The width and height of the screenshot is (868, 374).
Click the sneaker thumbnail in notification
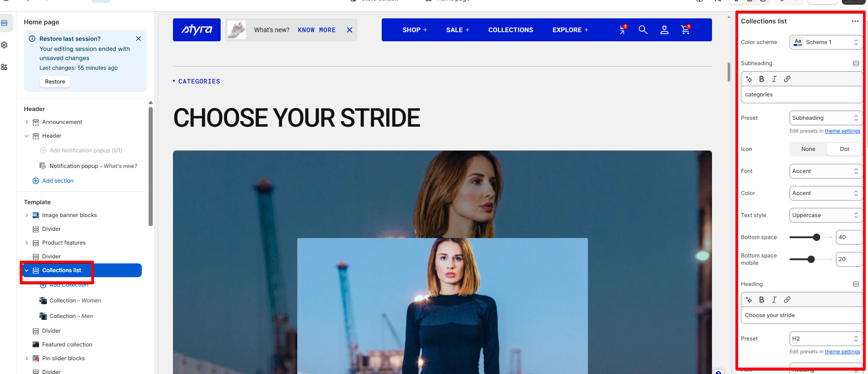click(237, 30)
